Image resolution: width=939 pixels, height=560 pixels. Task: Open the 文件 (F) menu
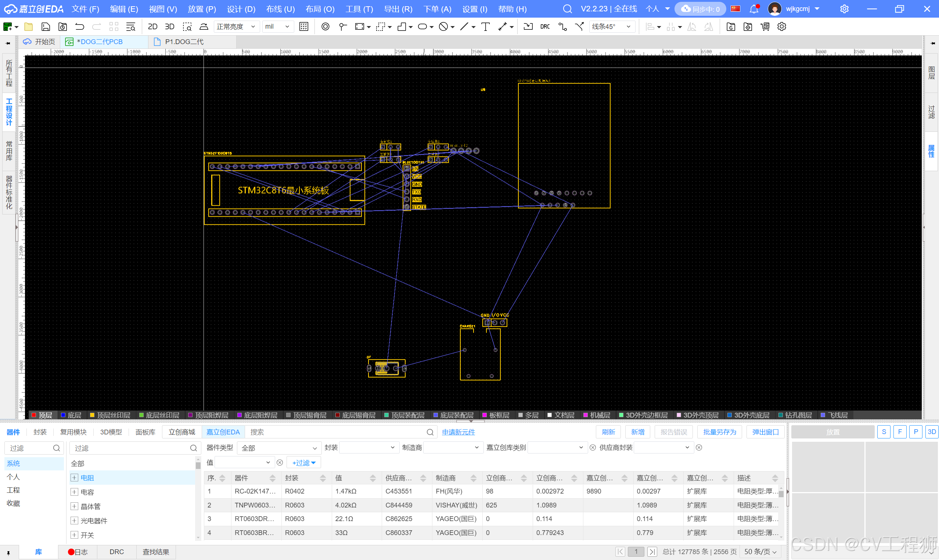pos(85,9)
